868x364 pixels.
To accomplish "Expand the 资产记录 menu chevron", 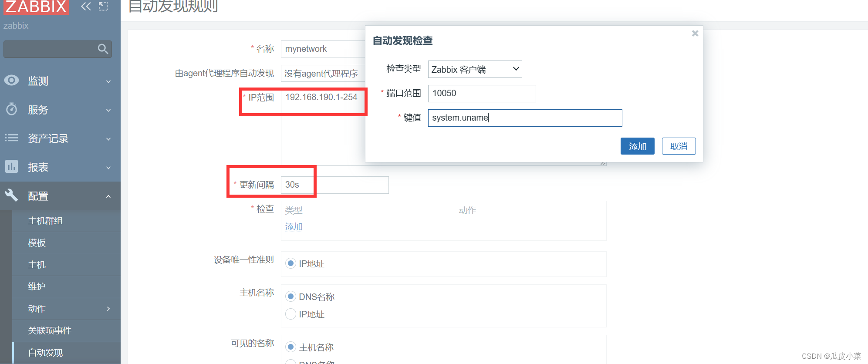I will pyautogui.click(x=108, y=139).
